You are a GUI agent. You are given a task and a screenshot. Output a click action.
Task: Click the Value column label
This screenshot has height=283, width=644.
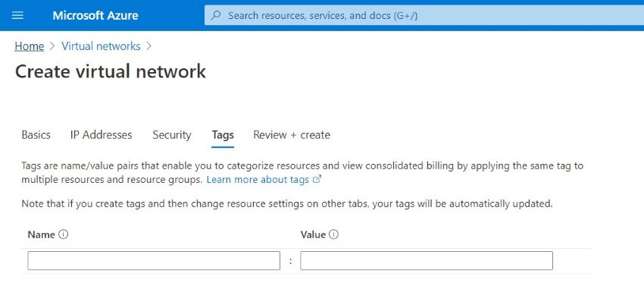[x=313, y=234]
